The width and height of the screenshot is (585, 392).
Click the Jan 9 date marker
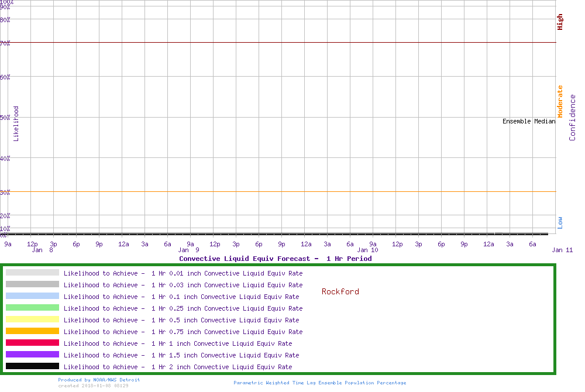click(188, 250)
